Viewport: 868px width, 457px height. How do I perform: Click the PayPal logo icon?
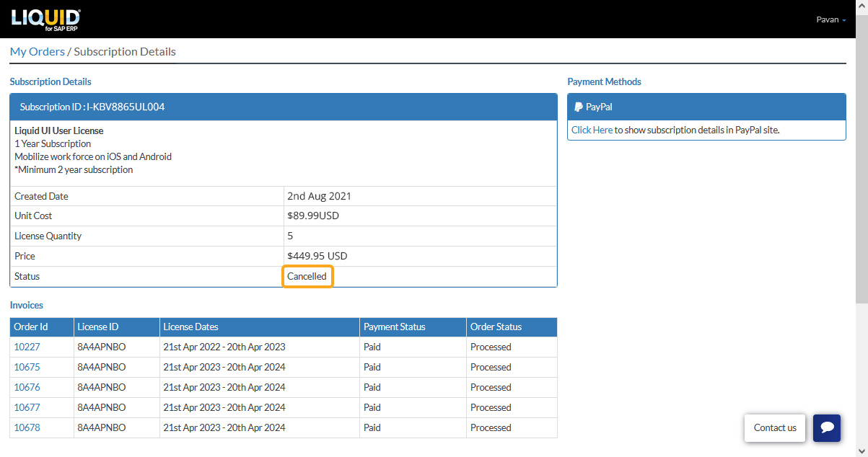tap(579, 107)
